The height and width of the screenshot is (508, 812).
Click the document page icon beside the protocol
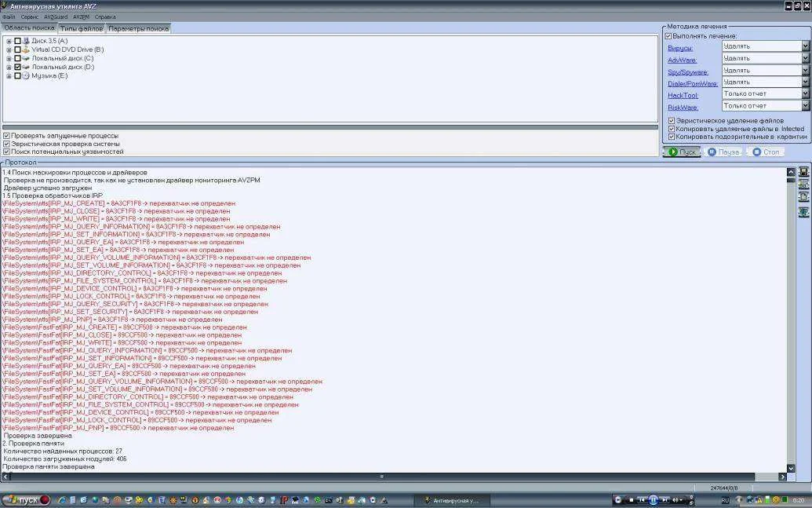click(803, 197)
